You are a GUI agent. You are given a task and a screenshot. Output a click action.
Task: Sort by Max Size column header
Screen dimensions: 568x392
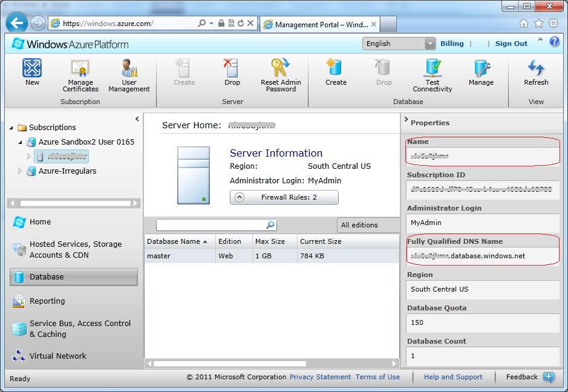coord(275,241)
